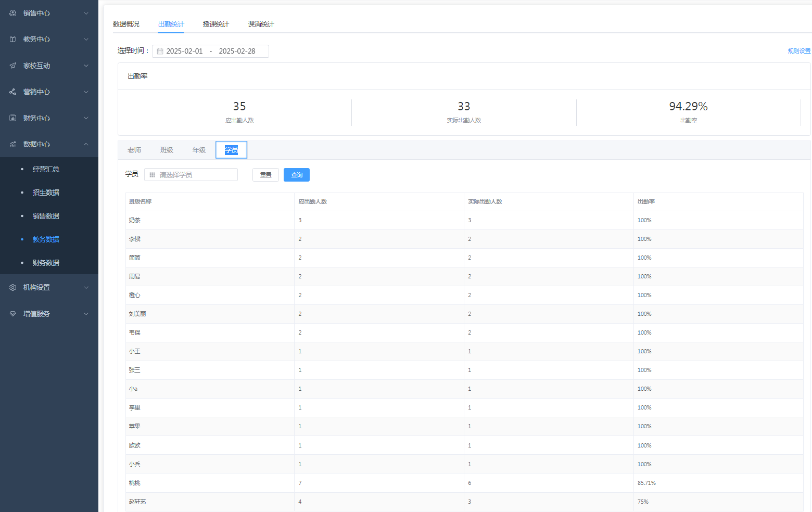This screenshot has width=812, height=512.
Task: Click the 小兵 row name
Action: tap(135, 464)
